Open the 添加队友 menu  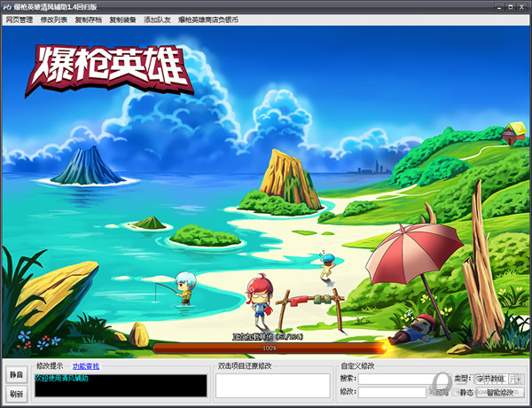tap(157, 20)
